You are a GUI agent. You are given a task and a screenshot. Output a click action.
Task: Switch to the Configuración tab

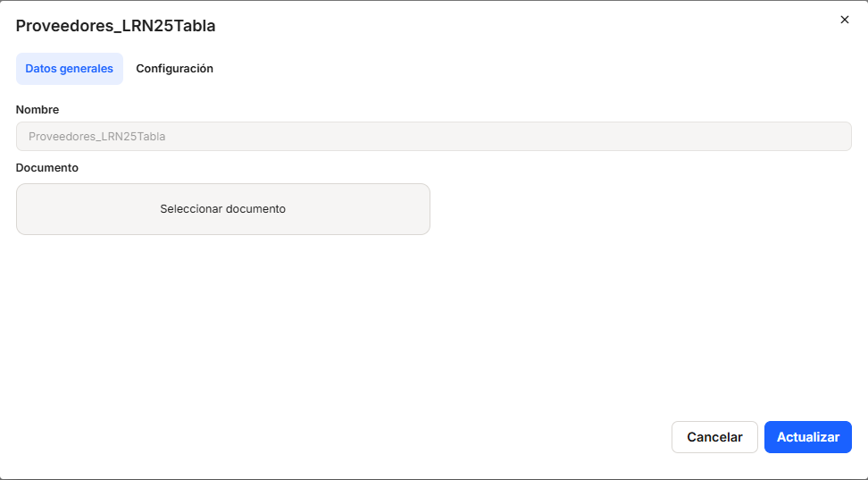[174, 69]
